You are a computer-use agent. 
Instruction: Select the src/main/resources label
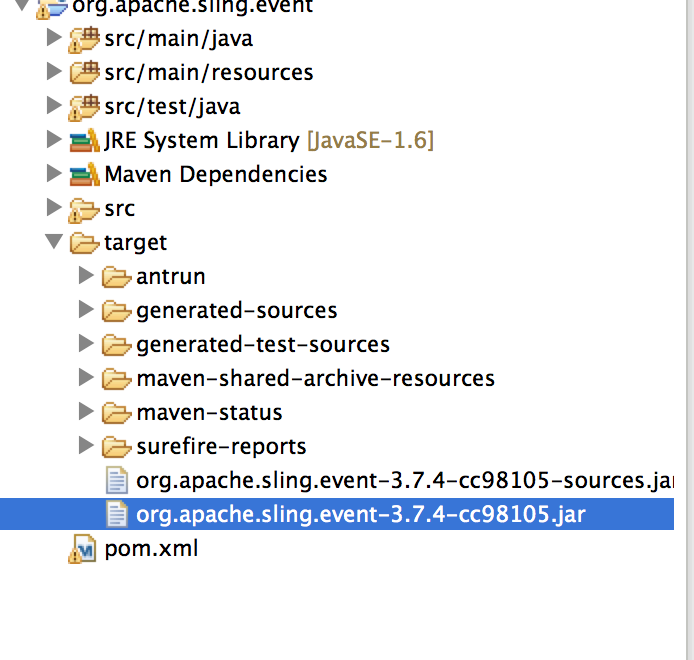209,73
